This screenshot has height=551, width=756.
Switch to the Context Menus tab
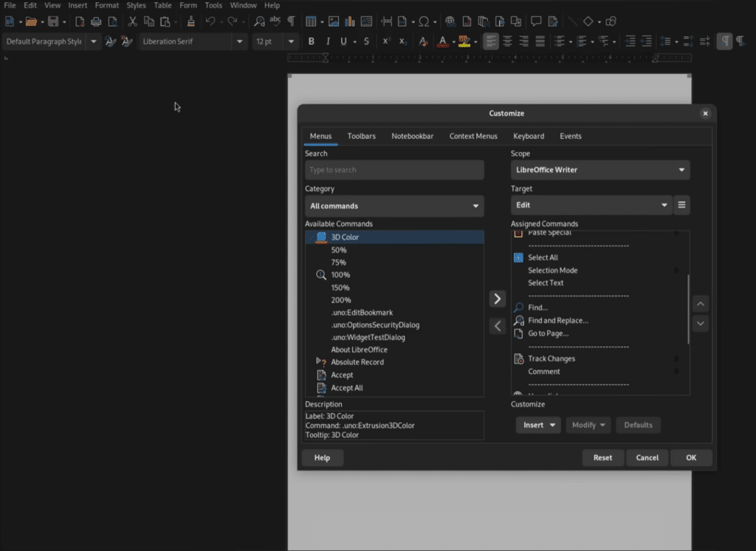473,136
